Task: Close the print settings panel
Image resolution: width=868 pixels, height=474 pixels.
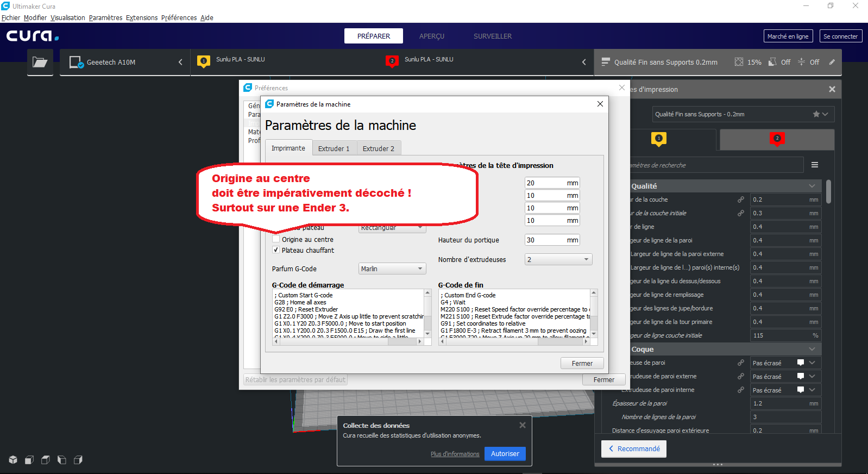Action: 832,89
